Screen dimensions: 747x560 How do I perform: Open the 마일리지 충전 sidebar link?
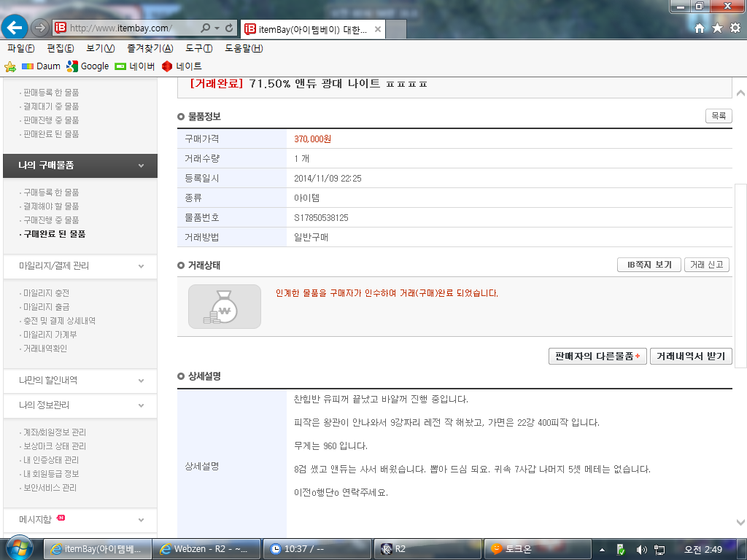46,293
